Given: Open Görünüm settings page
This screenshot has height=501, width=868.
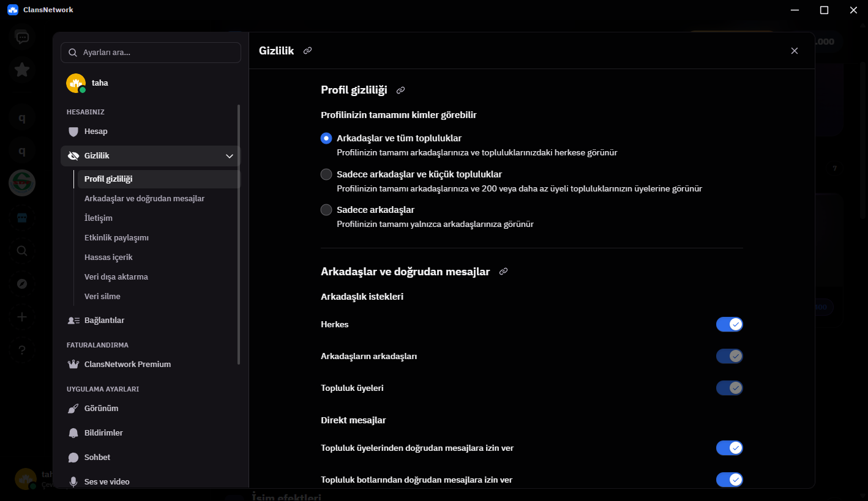Looking at the screenshot, I should tap(151, 409).
